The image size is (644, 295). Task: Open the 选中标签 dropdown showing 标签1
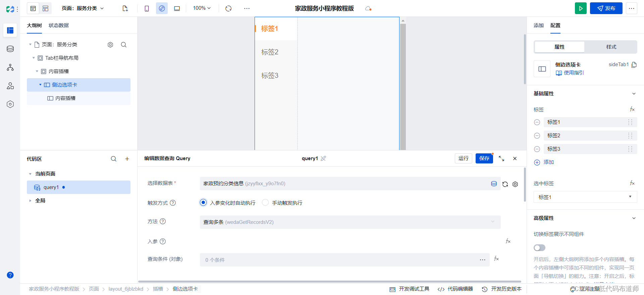click(x=585, y=197)
